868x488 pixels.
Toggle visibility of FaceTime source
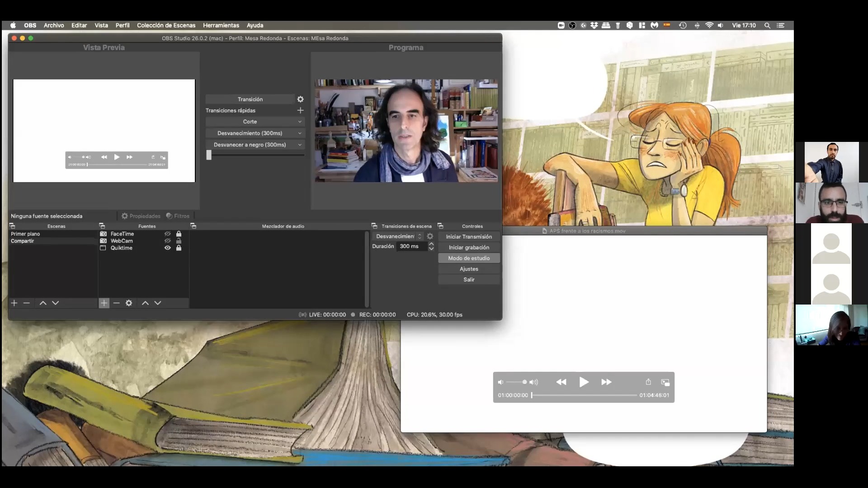pyautogui.click(x=167, y=234)
